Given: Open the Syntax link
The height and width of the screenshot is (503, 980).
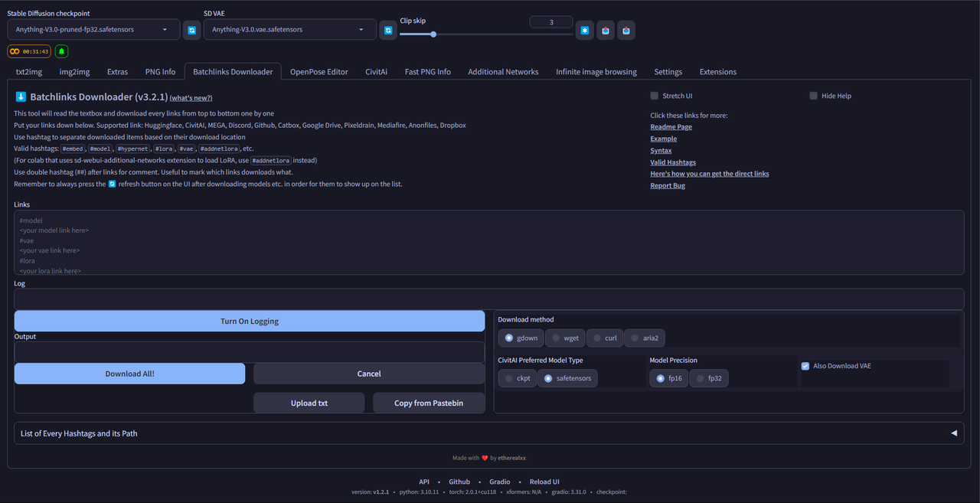Looking at the screenshot, I should [661, 150].
